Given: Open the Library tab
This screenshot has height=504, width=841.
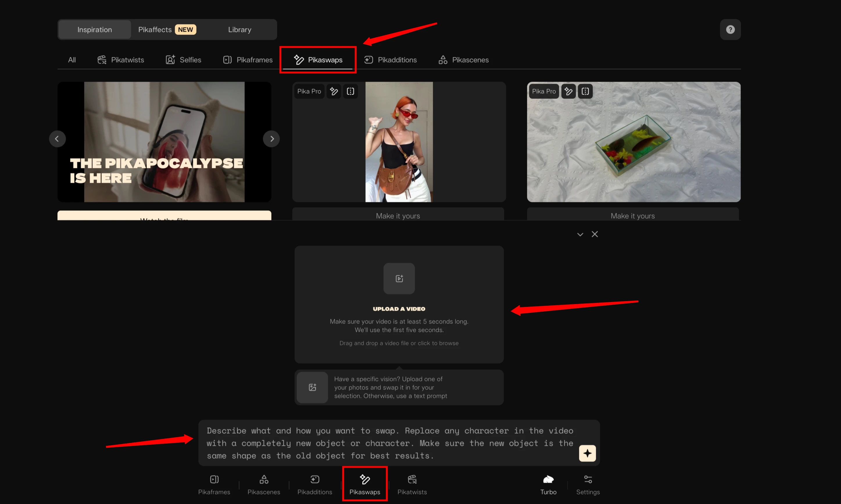Looking at the screenshot, I should (x=240, y=30).
